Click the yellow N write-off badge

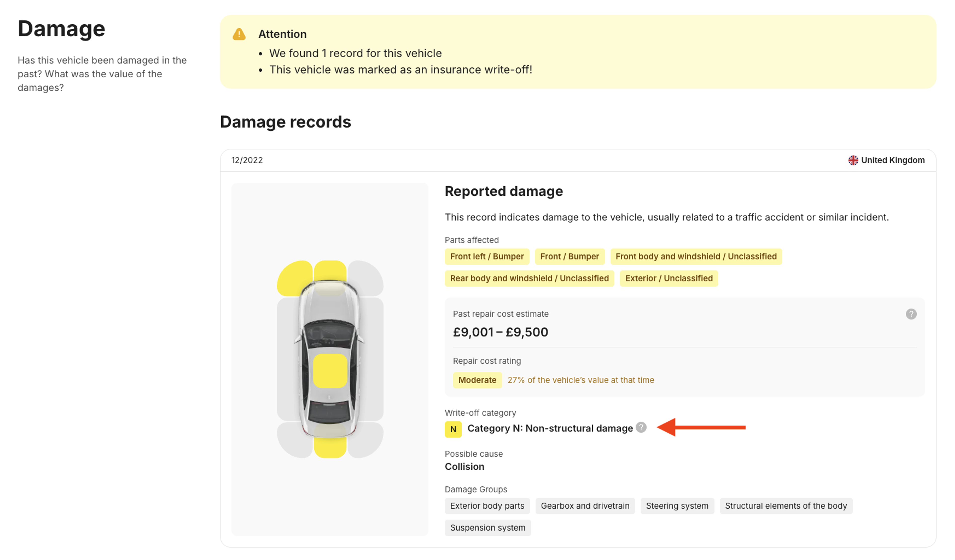(x=453, y=429)
